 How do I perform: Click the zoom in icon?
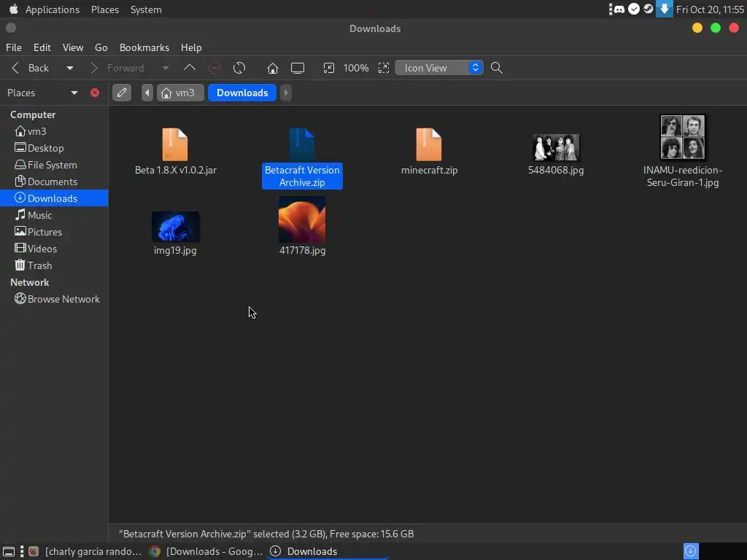pyautogui.click(x=384, y=68)
